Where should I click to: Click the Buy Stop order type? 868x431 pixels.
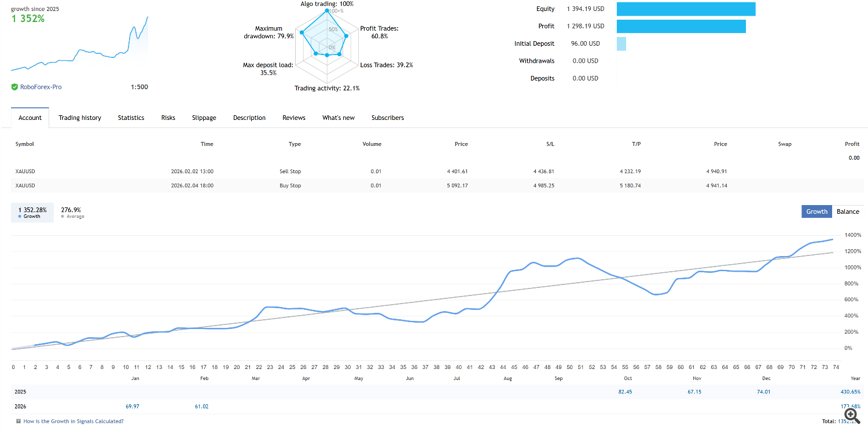click(290, 185)
